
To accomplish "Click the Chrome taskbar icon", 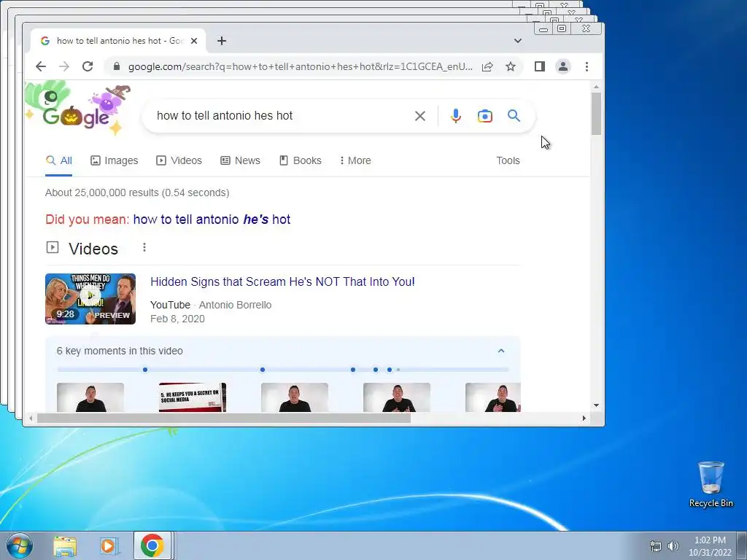I will pos(152,545).
